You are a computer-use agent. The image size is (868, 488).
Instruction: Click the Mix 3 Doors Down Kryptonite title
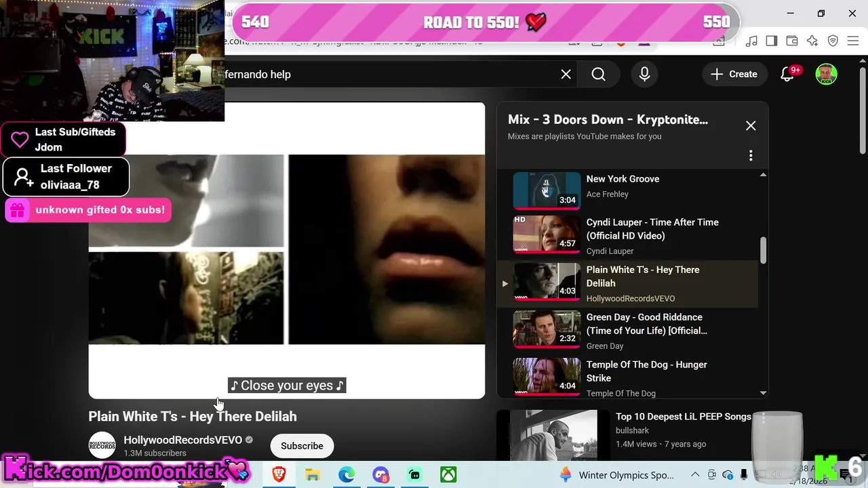[x=608, y=119]
